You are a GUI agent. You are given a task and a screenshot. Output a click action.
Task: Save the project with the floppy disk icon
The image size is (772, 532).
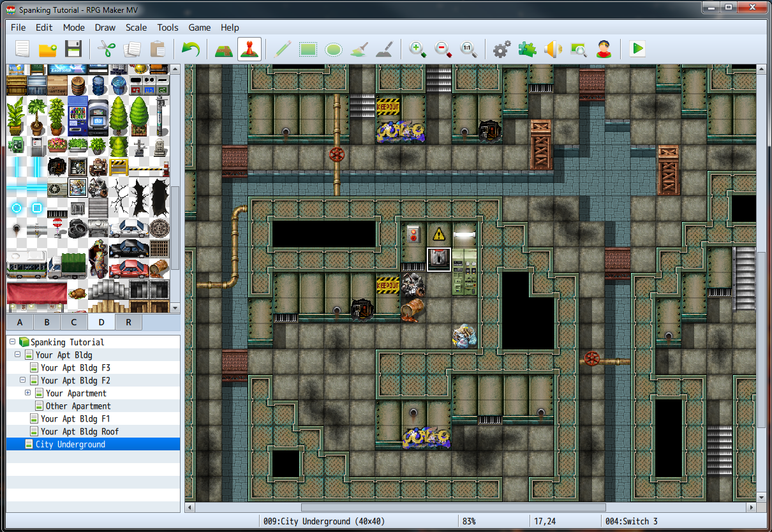coord(74,49)
